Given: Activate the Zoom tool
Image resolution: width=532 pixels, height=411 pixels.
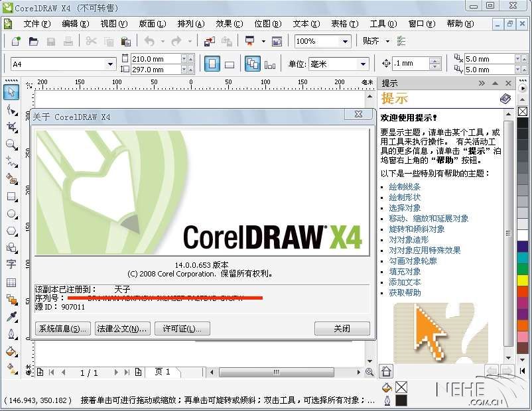Looking at the screenshot, I should (x=11, y=145).
